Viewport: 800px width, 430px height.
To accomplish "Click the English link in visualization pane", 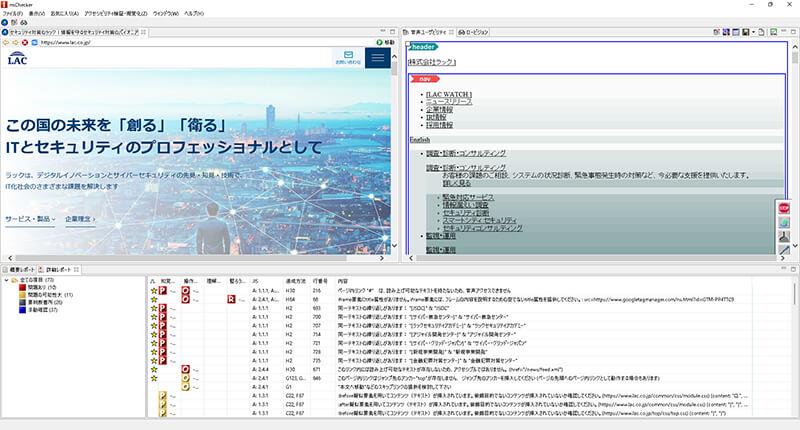I will tap(420, 140).
